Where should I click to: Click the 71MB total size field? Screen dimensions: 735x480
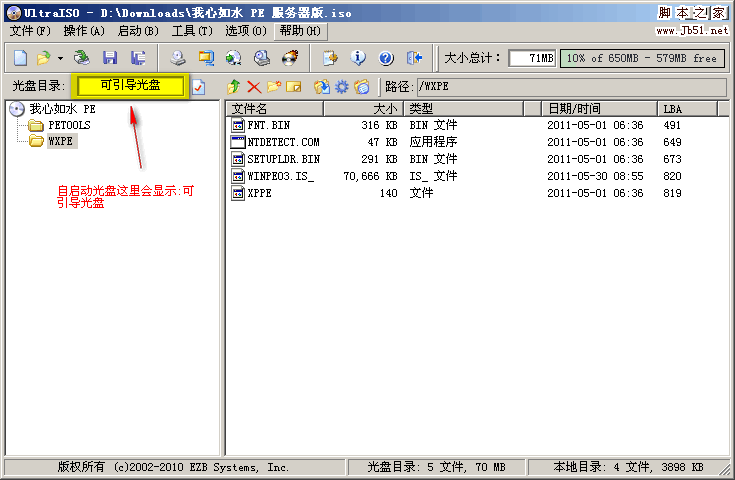[532, 58]
